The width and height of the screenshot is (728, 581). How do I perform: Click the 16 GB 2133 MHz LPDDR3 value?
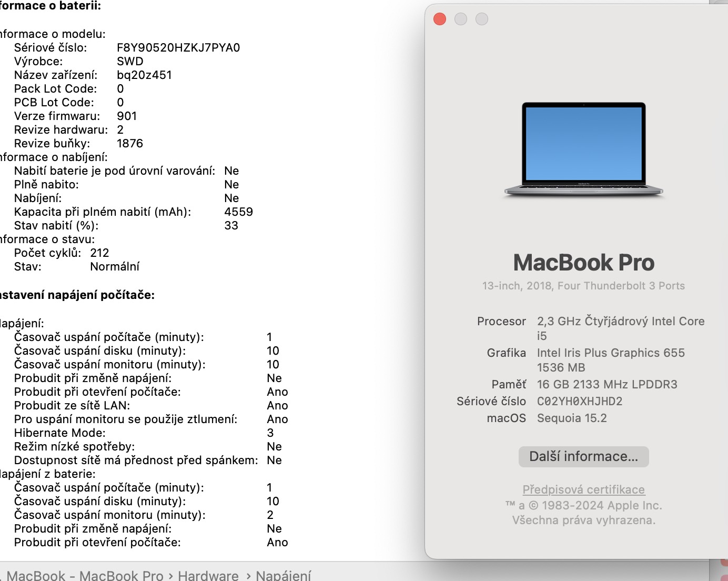607,384
